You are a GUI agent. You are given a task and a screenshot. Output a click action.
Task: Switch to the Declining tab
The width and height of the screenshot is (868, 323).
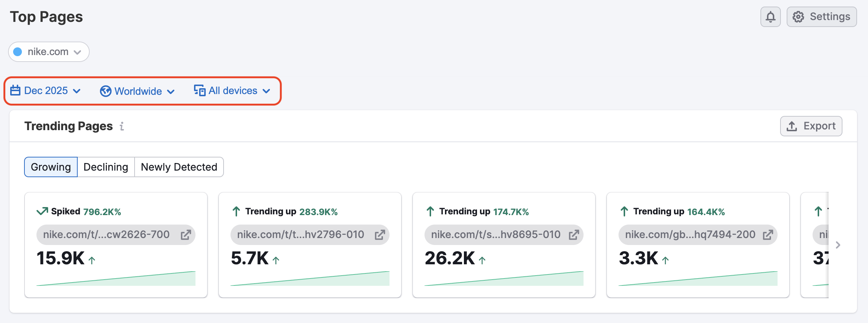tap(105, 167)
